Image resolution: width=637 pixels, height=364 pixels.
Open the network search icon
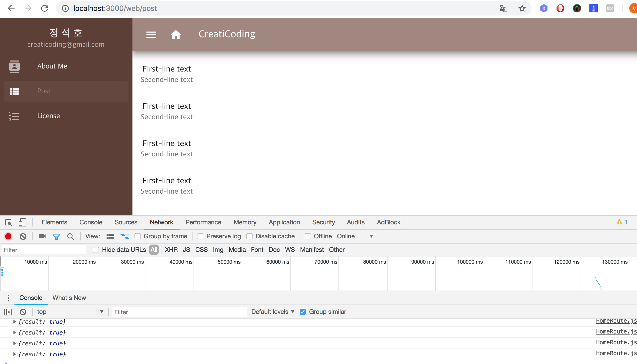pos(70,236)
